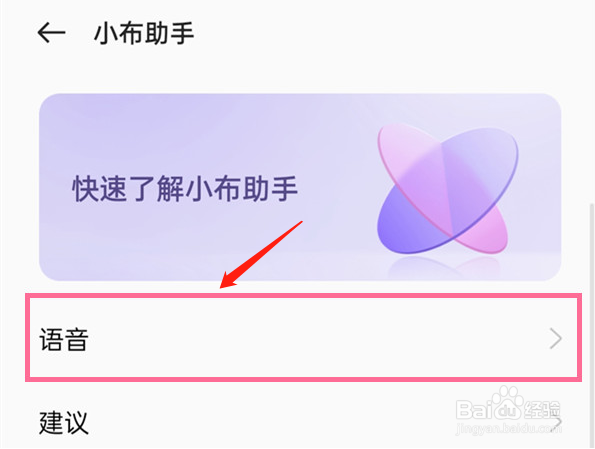Tap the 快速了解小布助手 banner text
This screenshot has width=595, height=449.
[x=185, y=189]
